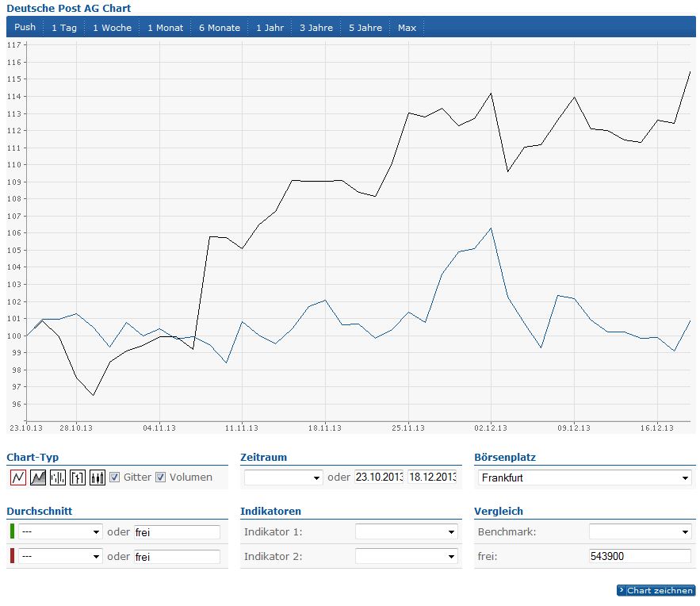Switch to the 1 Tag tab
Image resolution: width=700 pixels, height=606 pixels.
click(64, 27)
